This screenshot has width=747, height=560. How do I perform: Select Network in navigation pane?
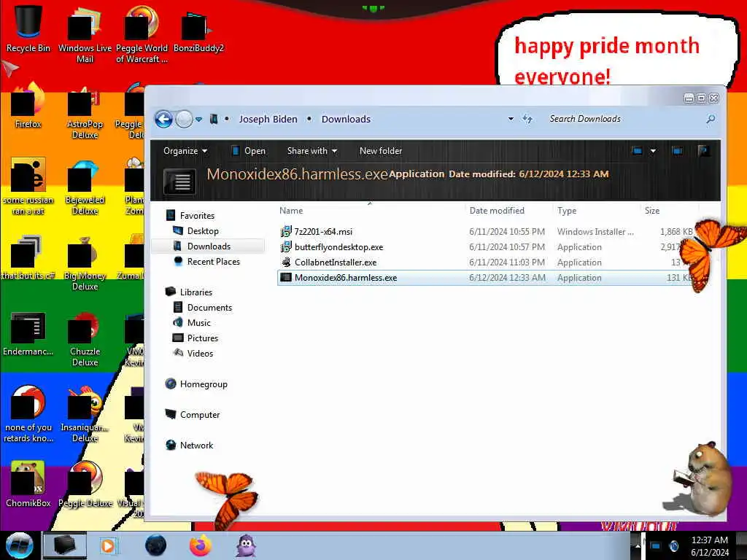pos(196,446)
